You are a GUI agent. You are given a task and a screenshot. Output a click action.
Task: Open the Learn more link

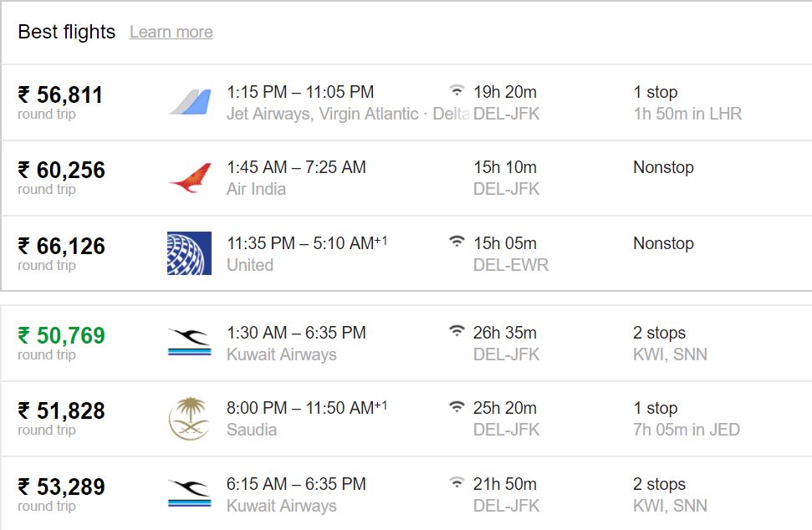(171, 32)
